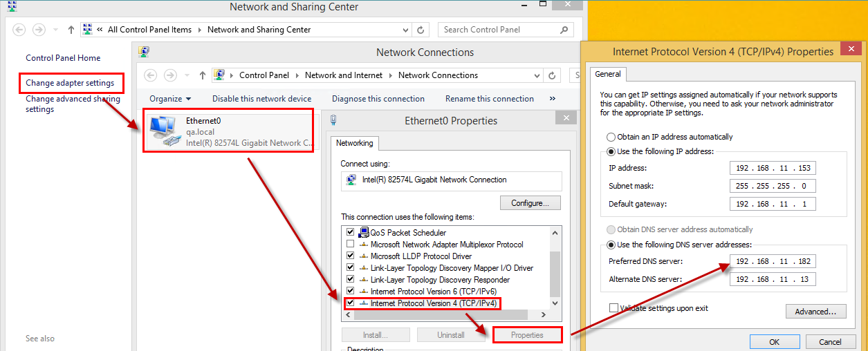Check Validate settings upon exit
Screen dimensions: 868x351
point(613,308)
